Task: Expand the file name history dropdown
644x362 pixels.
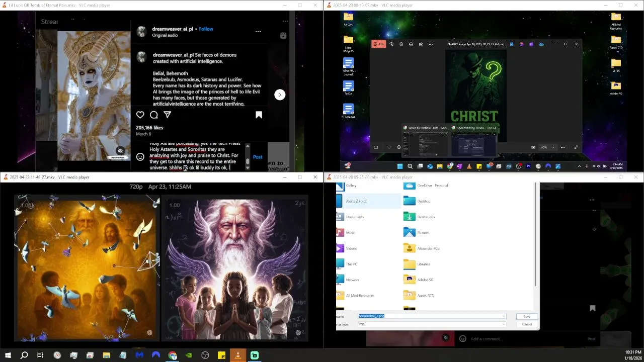Action: pos(504,316)
